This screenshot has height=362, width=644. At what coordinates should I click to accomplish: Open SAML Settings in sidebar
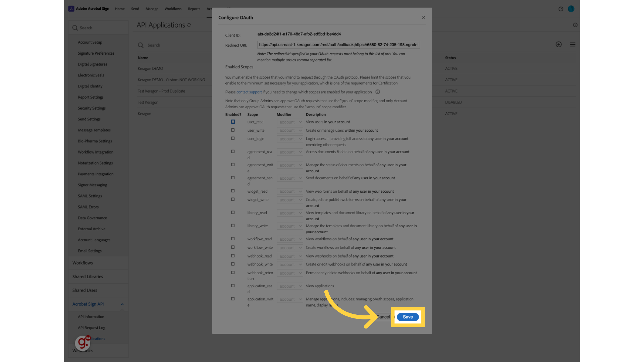[x=90, y=196]
